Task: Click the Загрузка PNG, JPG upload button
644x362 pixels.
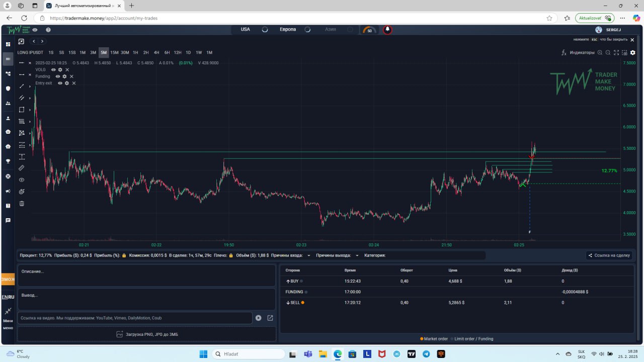Action: [x=147, y=334]
